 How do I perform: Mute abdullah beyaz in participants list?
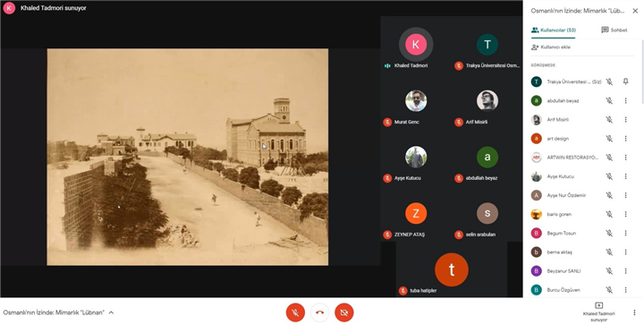[609, 100]
